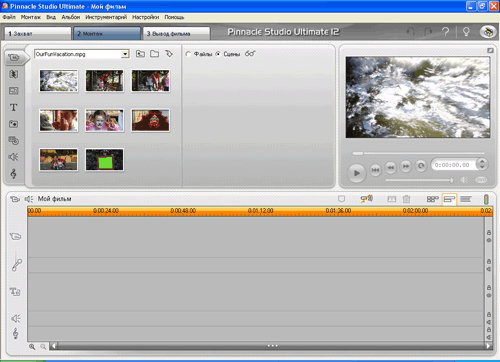Open the audio toolbox icon above timeline
Screen dimensions: 500x362
[29, 199]
